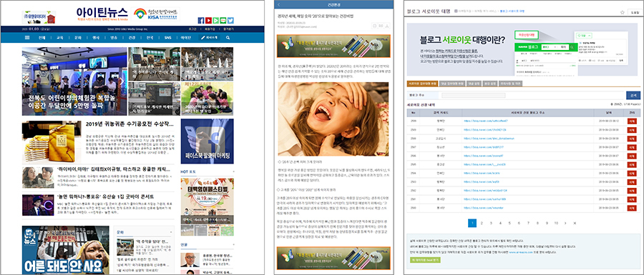Delete the iec_donadaemun row
Image resolution: width=644 pixels, height=275 pixels.
[632, 139]
